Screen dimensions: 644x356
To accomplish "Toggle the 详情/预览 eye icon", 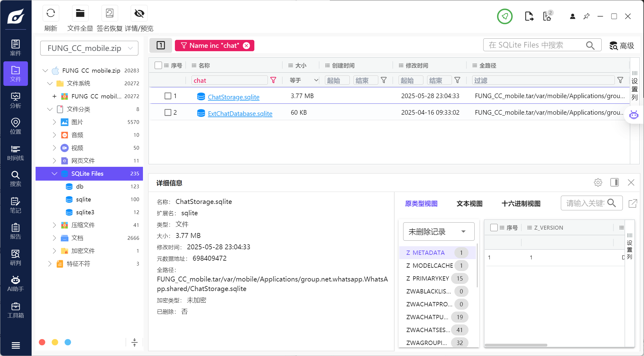I will 139,13.
